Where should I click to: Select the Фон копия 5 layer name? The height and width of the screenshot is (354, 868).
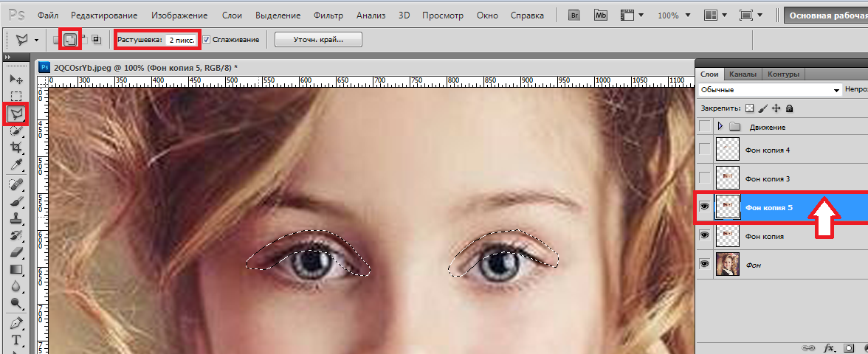pos(769,207)
